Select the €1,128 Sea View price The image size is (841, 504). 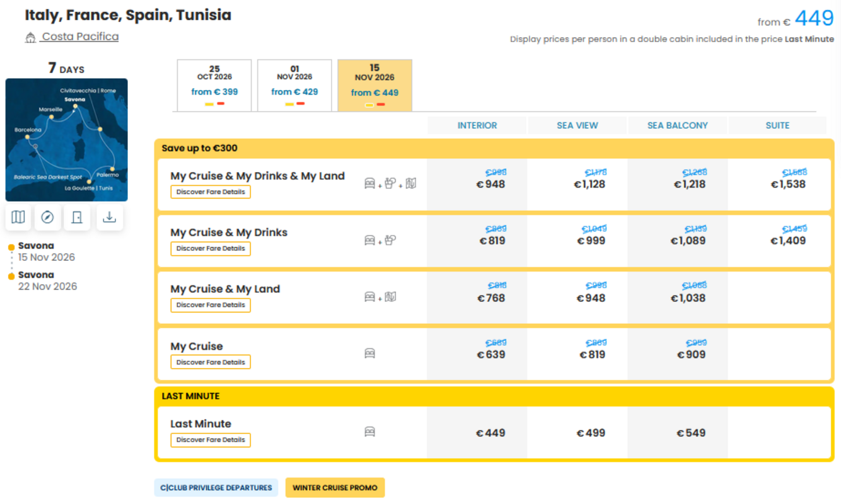point(589,185)
